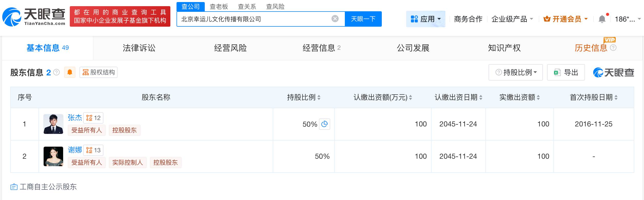This screenshot has width=644, height=200.
Task: Select the 查老板 search tab
Action: click(x=219, y=6)
